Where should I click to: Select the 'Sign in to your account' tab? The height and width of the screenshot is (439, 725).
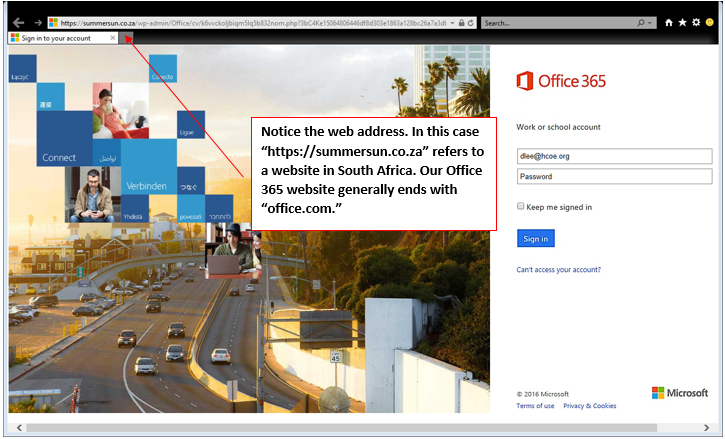point(62,38)
